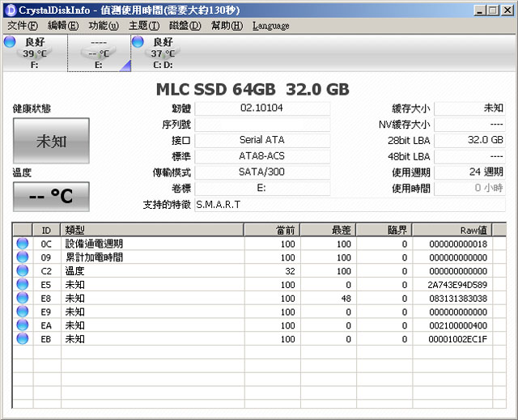The width and height of the screenshot is (518, 420).
Task: Open the 功能 menu
Action: click(103, 26)
